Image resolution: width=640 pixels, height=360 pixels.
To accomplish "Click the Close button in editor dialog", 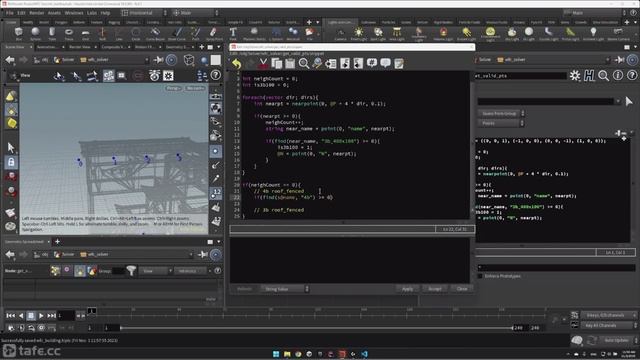I will (462, 289).
